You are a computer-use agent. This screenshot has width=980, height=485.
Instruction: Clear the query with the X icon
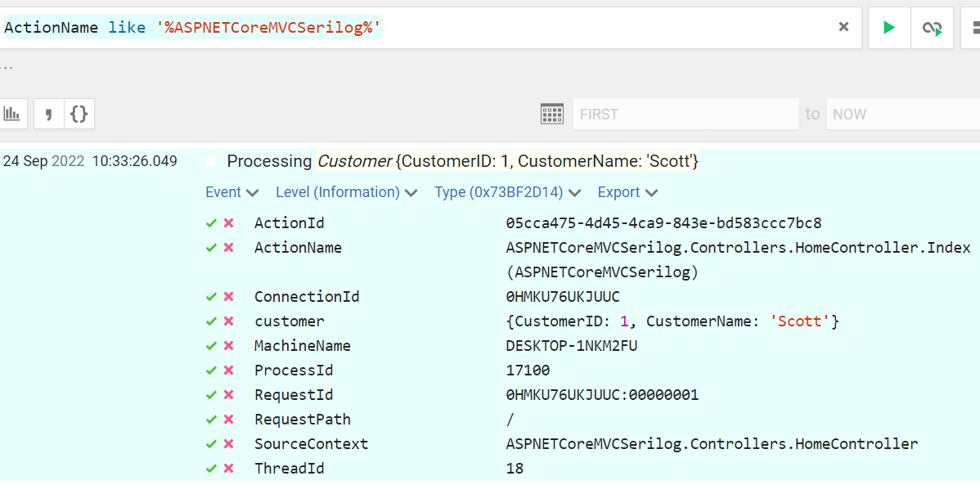point(843,27)
